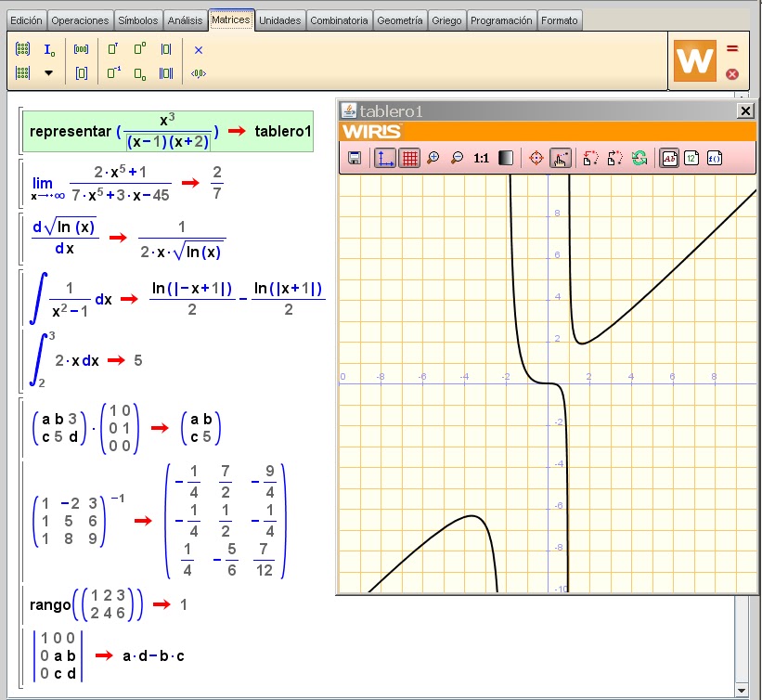This screenshot has width=762, height=700.
Task: Click the tablero1 link after representar
Action: click(x=283, y=131)
